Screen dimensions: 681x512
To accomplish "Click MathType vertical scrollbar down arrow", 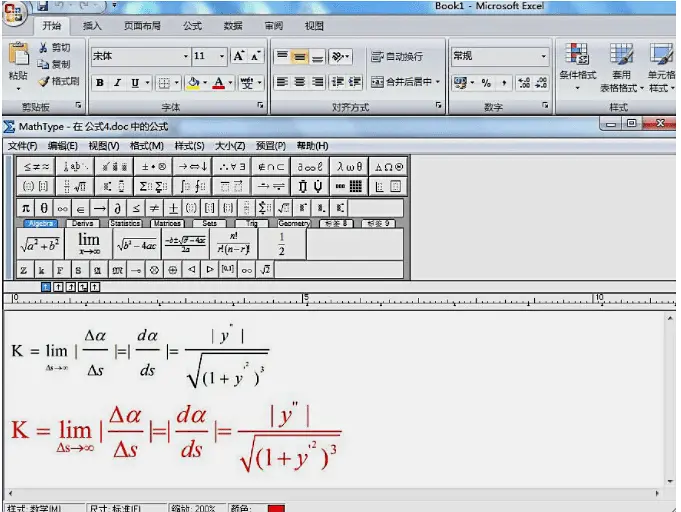I will tap(671, 481).
